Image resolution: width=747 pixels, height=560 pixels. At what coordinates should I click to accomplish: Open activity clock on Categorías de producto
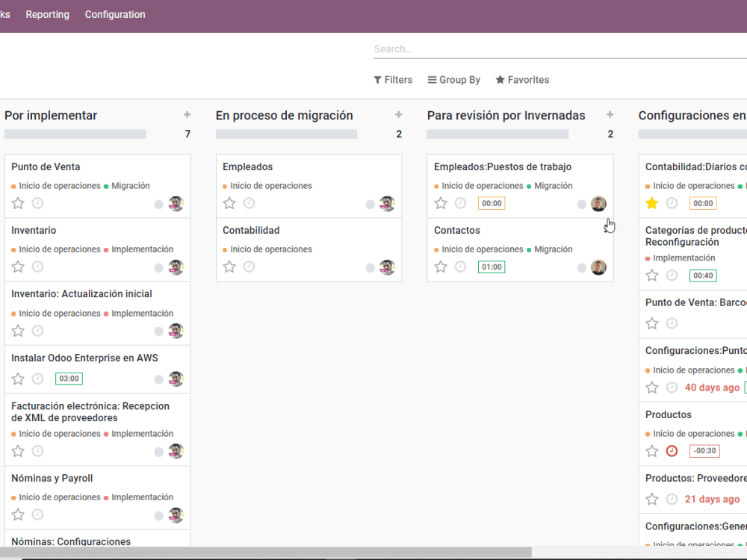(672, 276)
